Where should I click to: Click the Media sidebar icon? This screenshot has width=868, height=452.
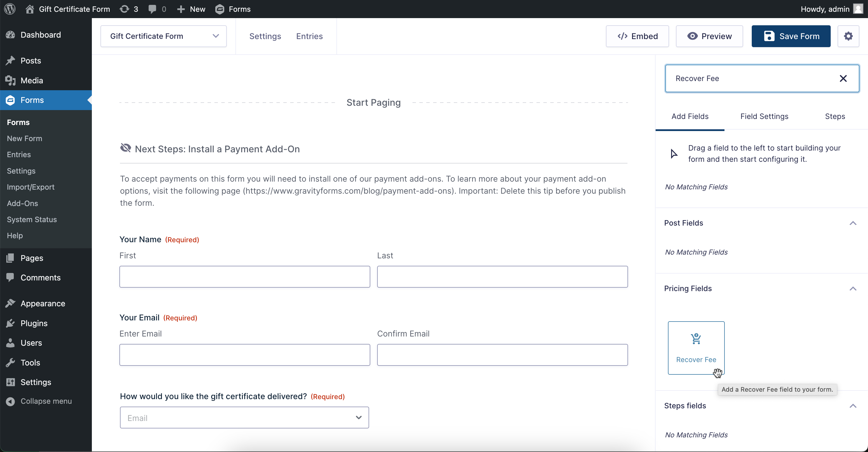[10, 80]
